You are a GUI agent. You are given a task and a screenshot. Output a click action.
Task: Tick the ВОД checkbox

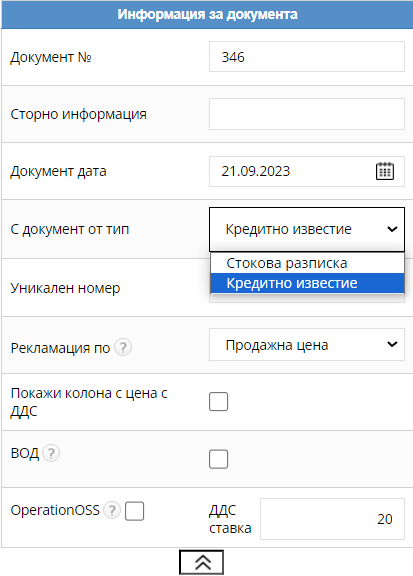219,459
